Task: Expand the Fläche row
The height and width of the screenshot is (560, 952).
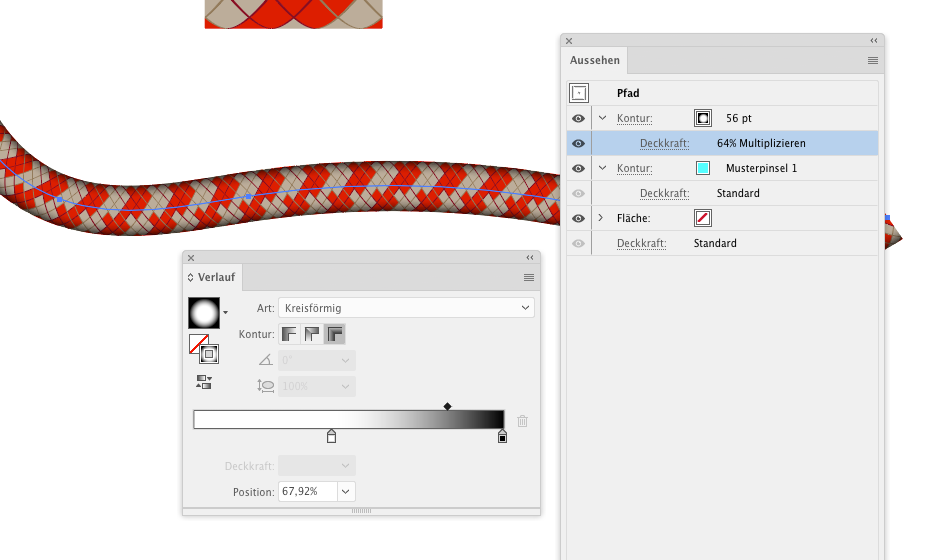Action: [x=601, y=217]
